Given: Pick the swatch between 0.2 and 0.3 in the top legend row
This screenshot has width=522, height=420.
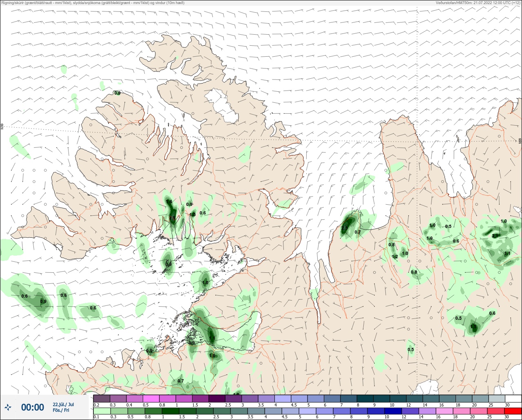Looking at the screenshot, I should click(102, 398).
